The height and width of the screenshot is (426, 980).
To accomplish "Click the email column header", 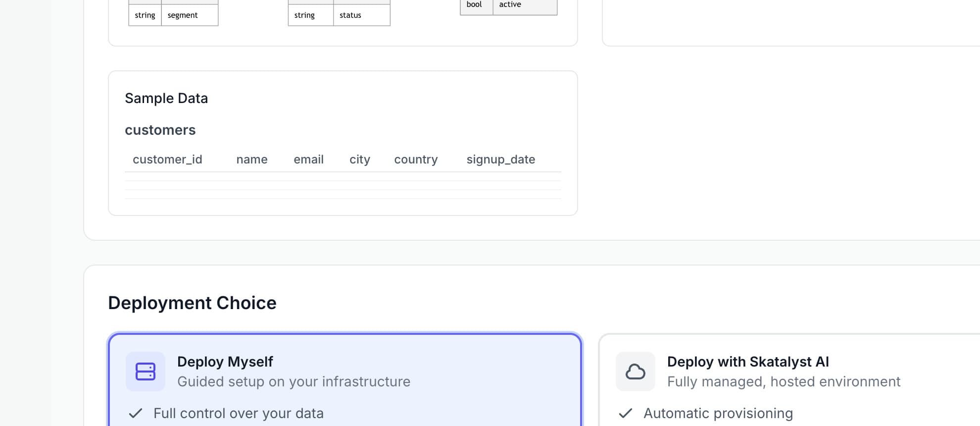I will pyautogui.click(x=308, y=160).
